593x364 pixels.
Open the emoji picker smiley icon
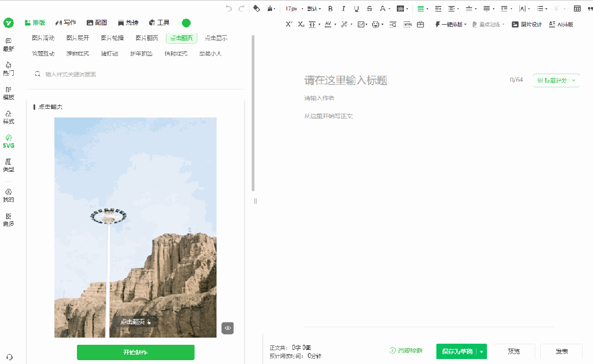tap(375, 24)
